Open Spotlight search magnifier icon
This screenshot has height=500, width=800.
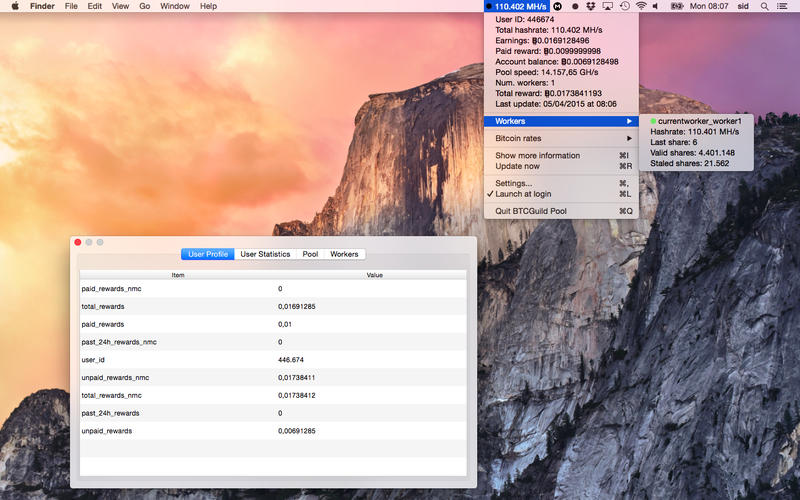point(764,6)
